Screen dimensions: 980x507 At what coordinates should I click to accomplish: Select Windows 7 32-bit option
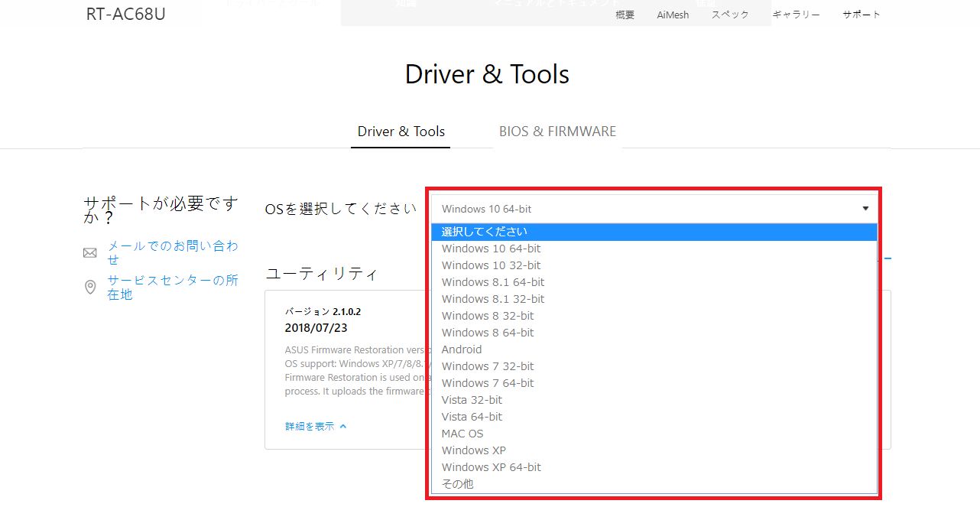click(x=654, y=366)
